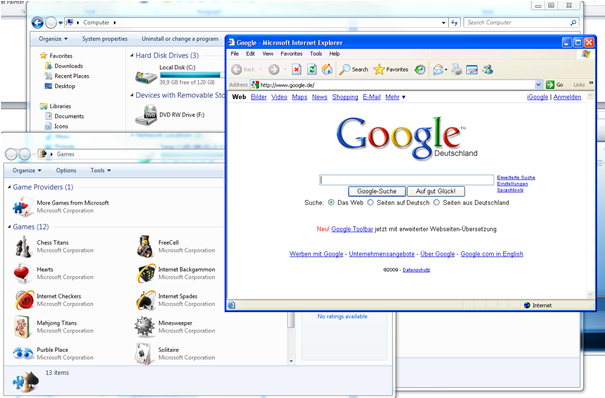Open Organize dropdown in Computer window
The image size is (605, 398).
click(53, 39)
